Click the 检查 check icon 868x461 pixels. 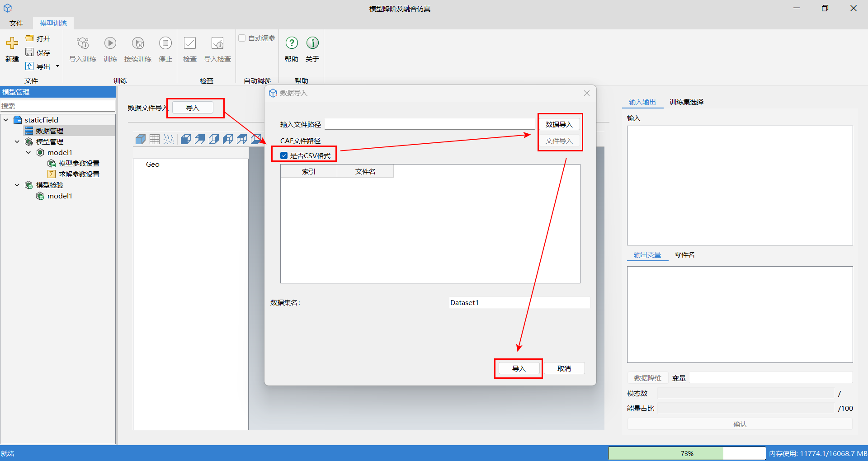point(190,43)
